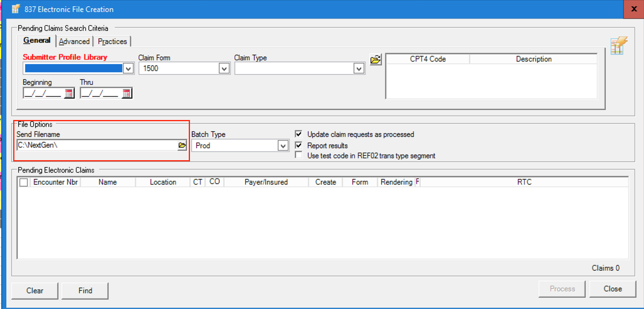Click the Submitter Profile Library label

65,57
